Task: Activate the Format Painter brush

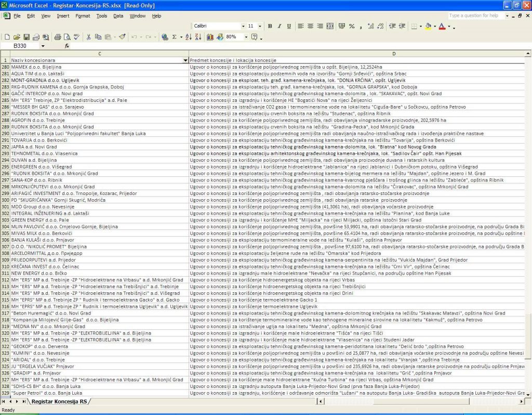Action: coord(122,37)
